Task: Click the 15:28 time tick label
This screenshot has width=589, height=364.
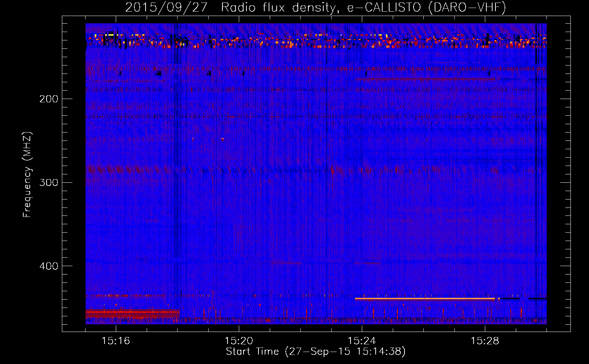Action: click(485, 341)
